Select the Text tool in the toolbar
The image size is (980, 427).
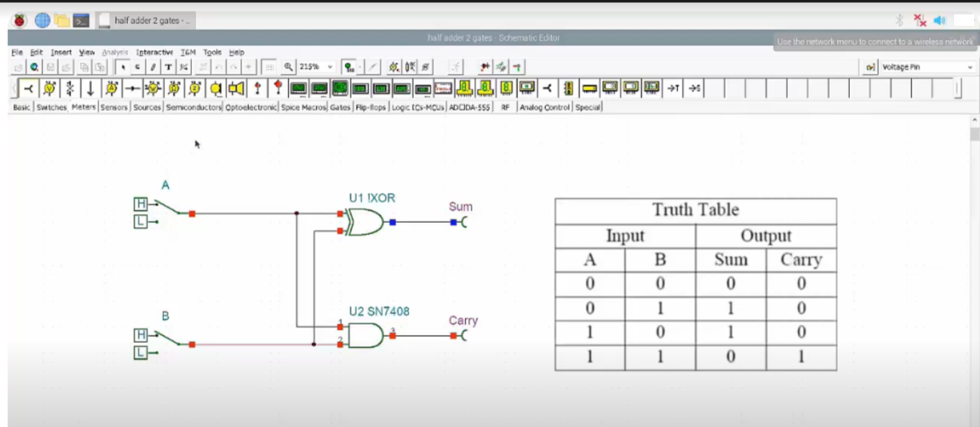[168, 67]
